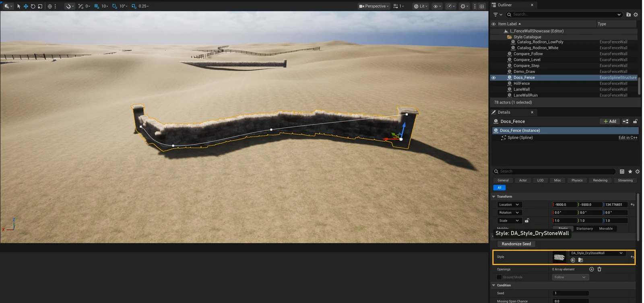
Task: Select Compare_Follow actor in Outliner
Action: pos(528,54)
